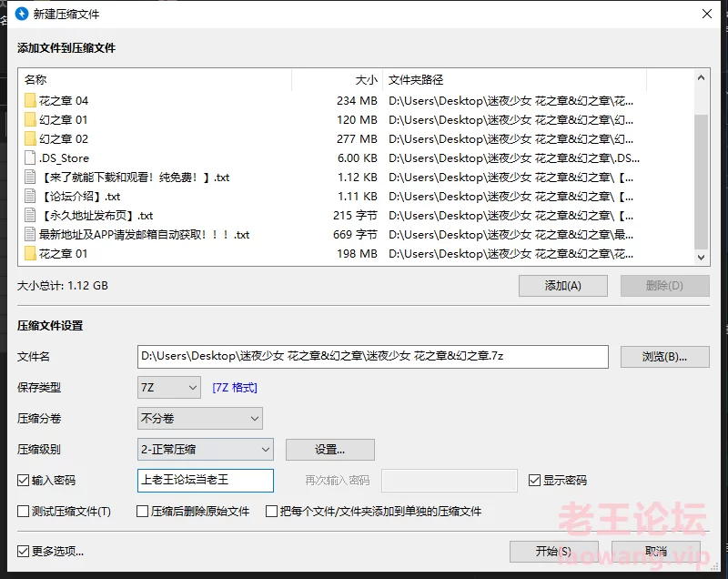This screenshot has height=579, width=728.
Task: Click the .DS_Store file icon
Action: pos(30,157)
